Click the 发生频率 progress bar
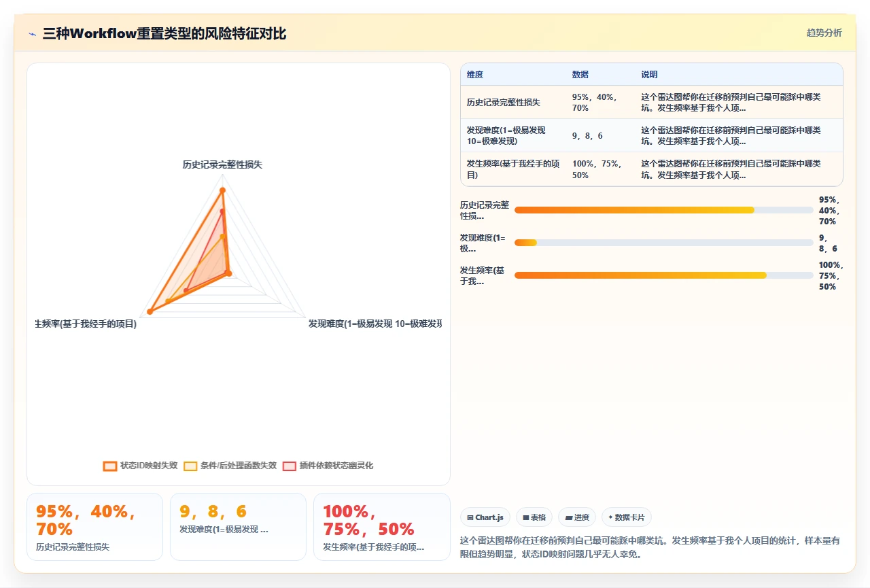The width and height of the screenshot is (870, 588). (x=664, y=275)
